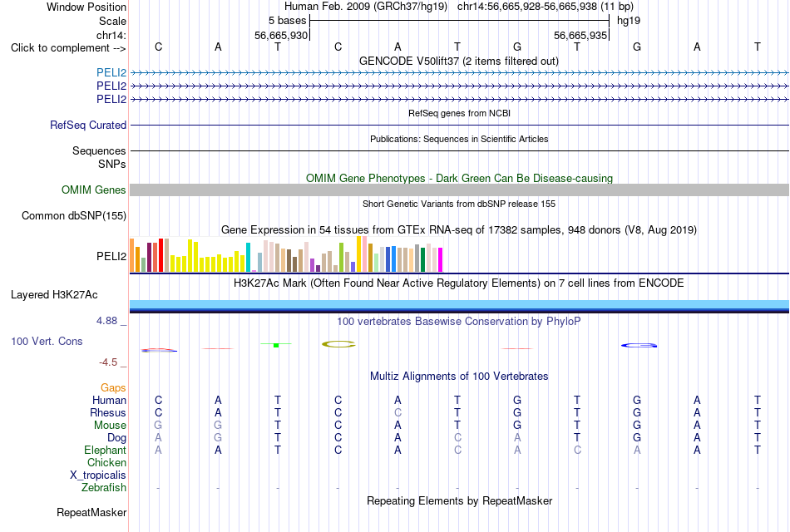Click the "X_tropicalis" alignment row label
Viewport: 790px width, 532px height.
click(98, 475)
